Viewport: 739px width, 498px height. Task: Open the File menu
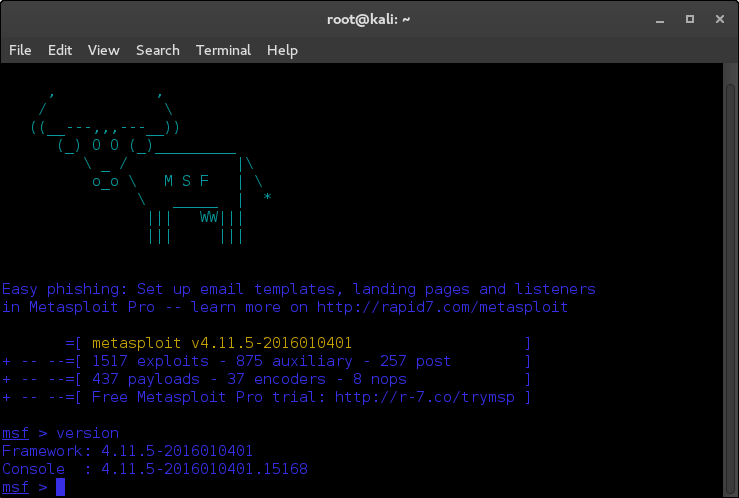[x=20, y=50]
